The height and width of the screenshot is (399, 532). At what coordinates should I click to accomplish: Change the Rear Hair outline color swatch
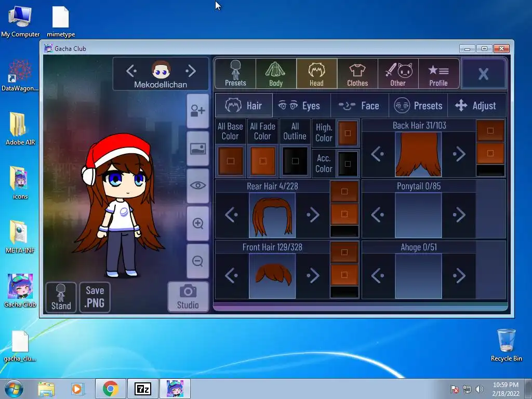344,231
